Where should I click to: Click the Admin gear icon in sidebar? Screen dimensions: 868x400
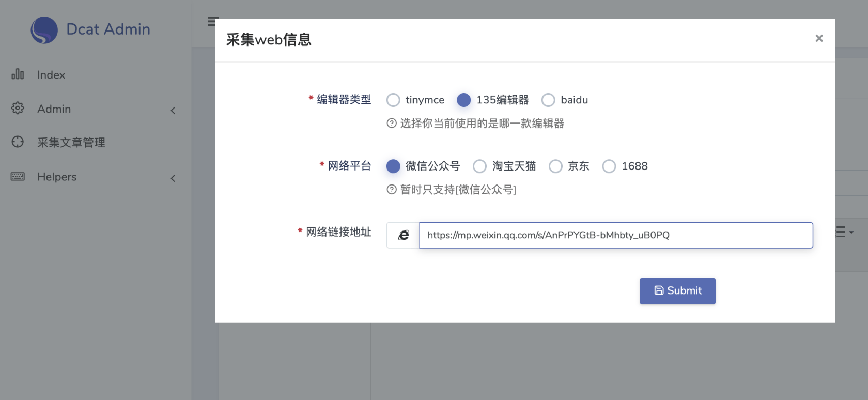[18, 108]
